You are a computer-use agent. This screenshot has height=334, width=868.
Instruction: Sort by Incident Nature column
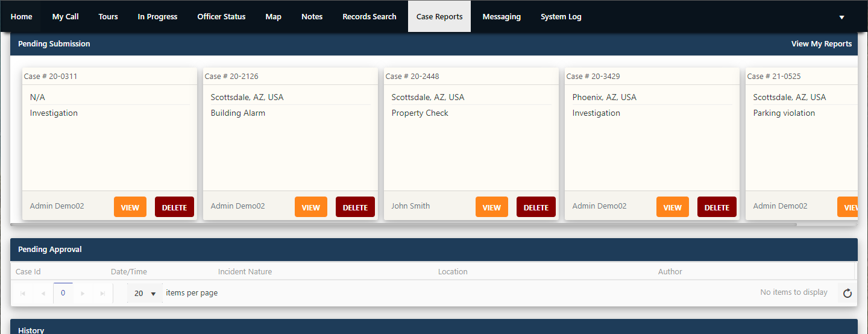point(245,271)
